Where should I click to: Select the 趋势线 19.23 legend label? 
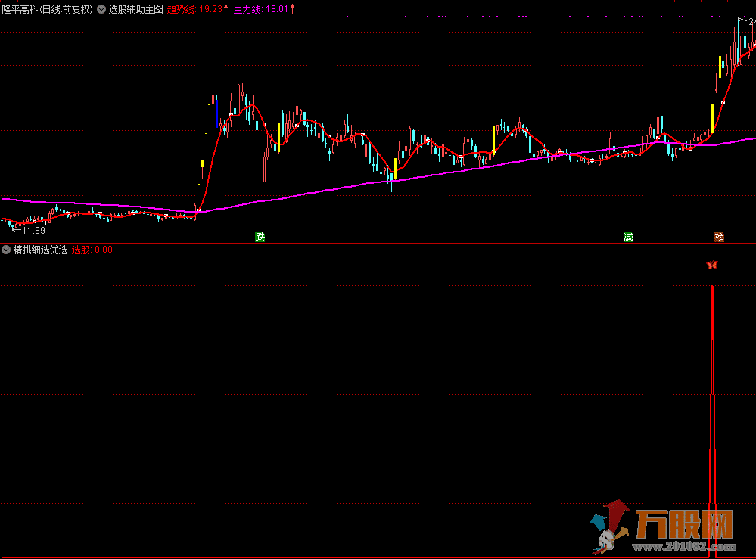pos(194,10)
